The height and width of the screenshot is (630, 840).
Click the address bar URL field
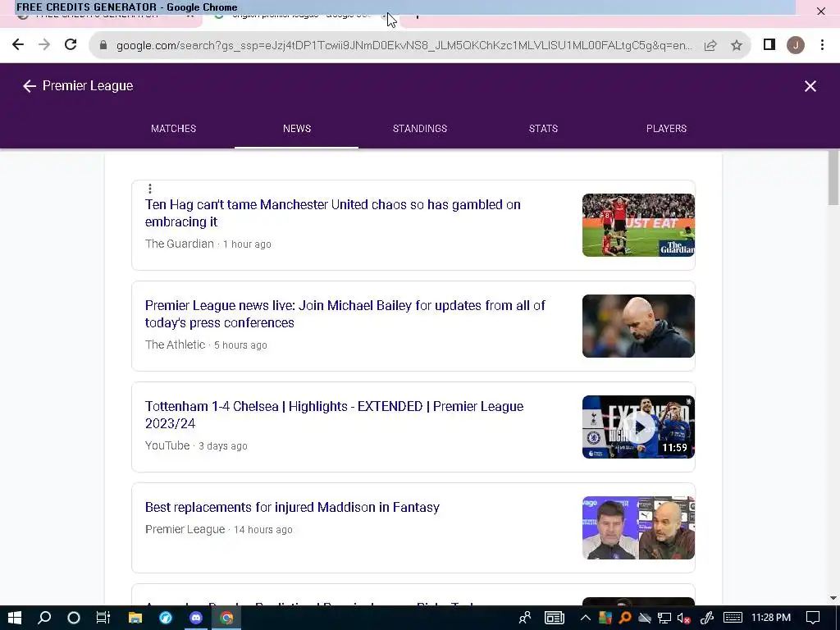404,46
